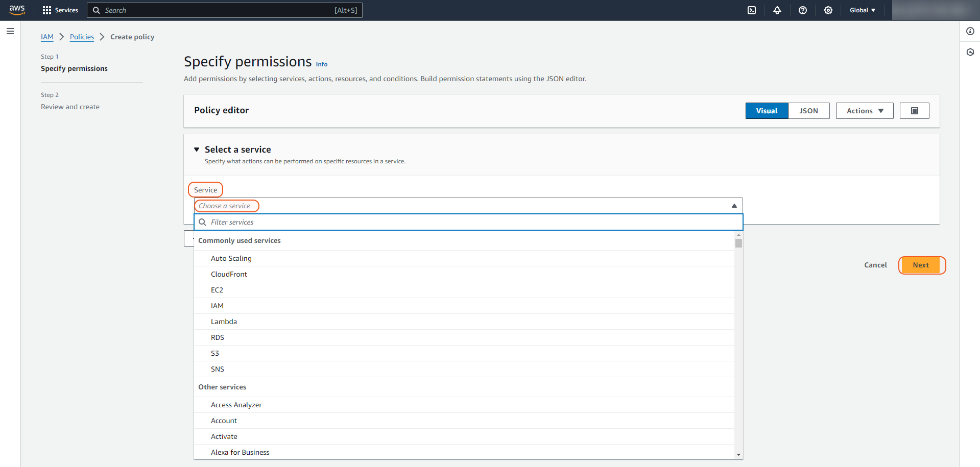Click the AWS logo home icon
Screen dimensions: 980x467
pyautogui.click(x=17, y=10)
